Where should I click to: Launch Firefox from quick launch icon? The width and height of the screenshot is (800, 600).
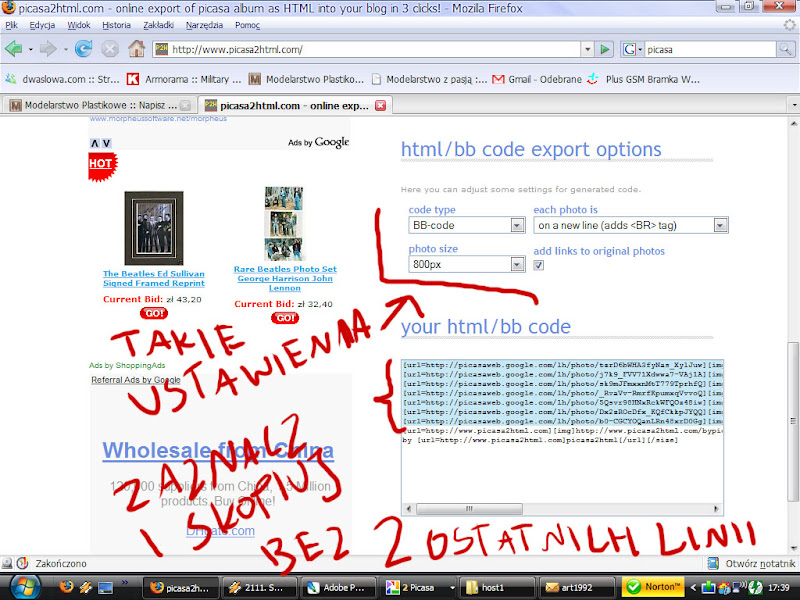[66, 587]
